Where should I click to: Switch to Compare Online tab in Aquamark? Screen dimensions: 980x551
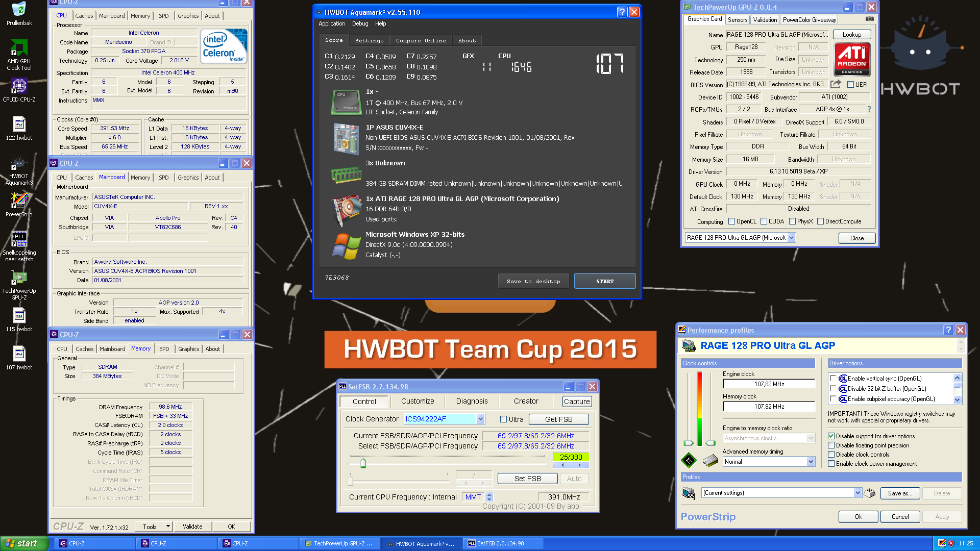pyautogui.click(x=421, y=40)
